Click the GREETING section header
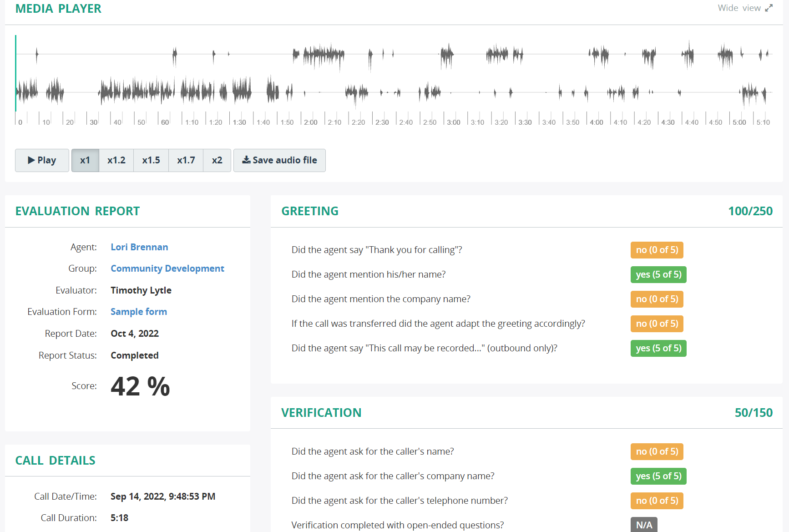Screen dimensions: 789x532 pos(310,211)
